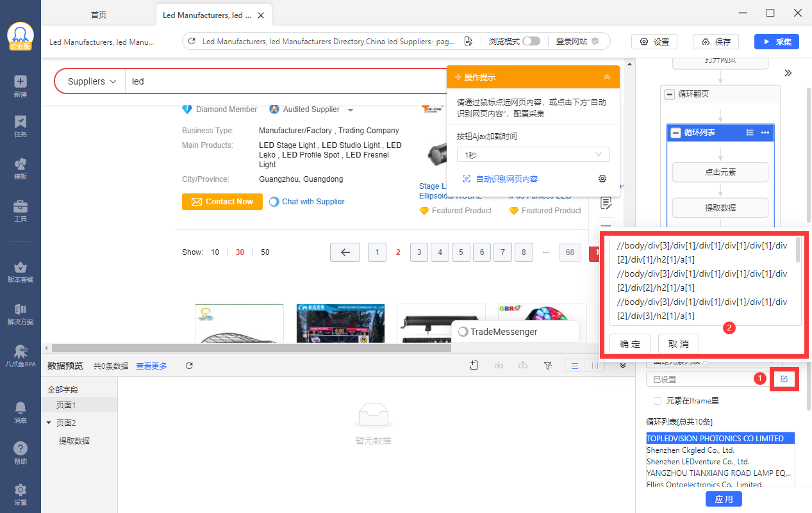Collapse the 页面2 tree node

click(49, 423)
